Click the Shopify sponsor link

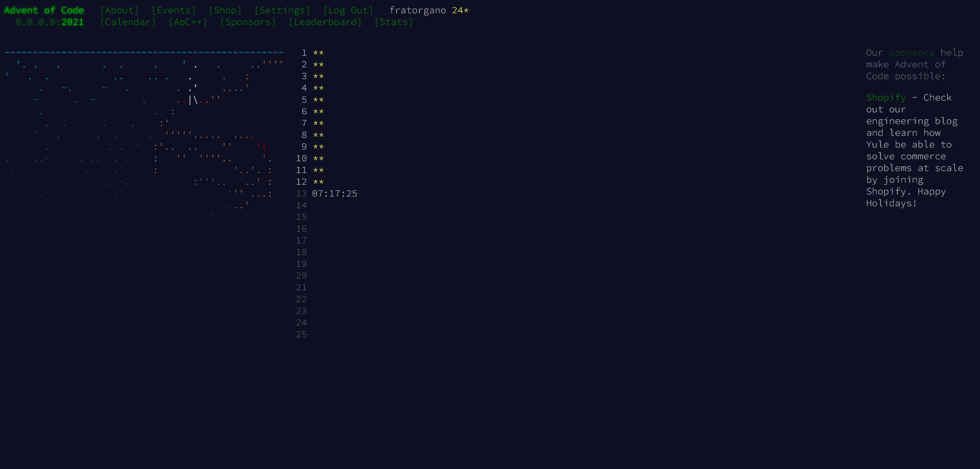pyautogui.click(x=886, y=97)
